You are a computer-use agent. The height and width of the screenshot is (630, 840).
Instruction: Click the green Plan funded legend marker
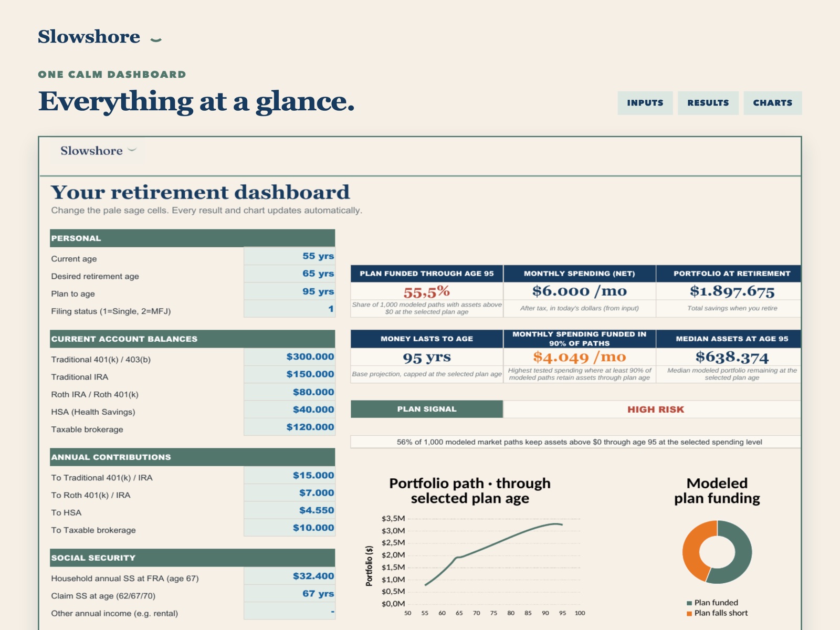(x=689, y=603)
